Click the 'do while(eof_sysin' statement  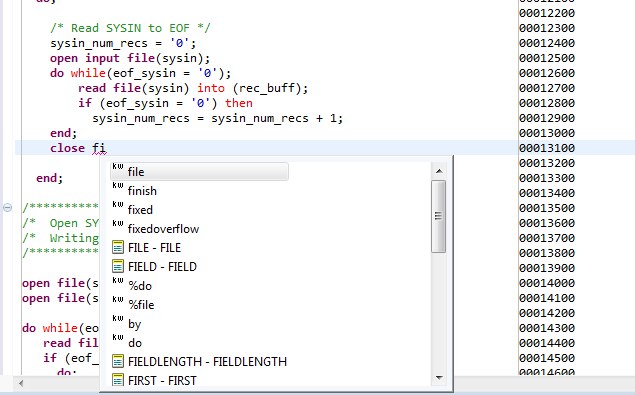141,73
